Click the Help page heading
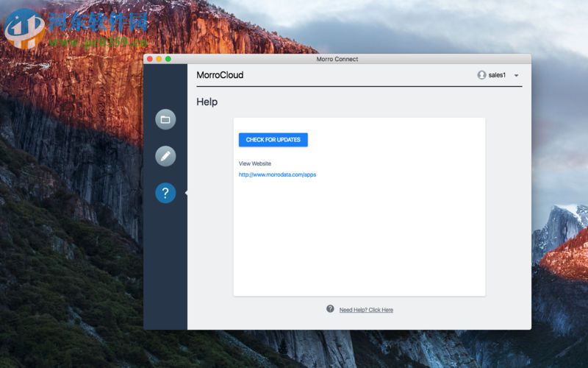This screenshot has height=368, width=588. coord(207,102)
